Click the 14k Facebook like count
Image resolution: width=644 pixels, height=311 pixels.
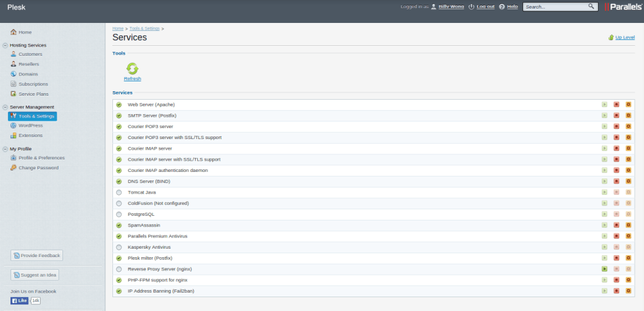pos(35,301)
